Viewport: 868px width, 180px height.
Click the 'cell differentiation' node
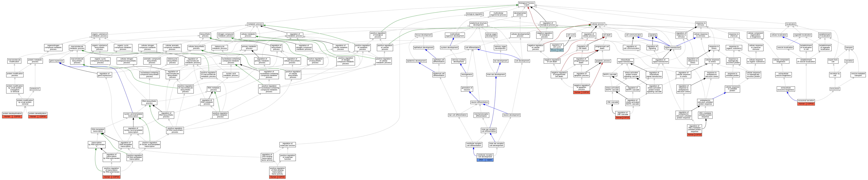(x=472, y=48)
